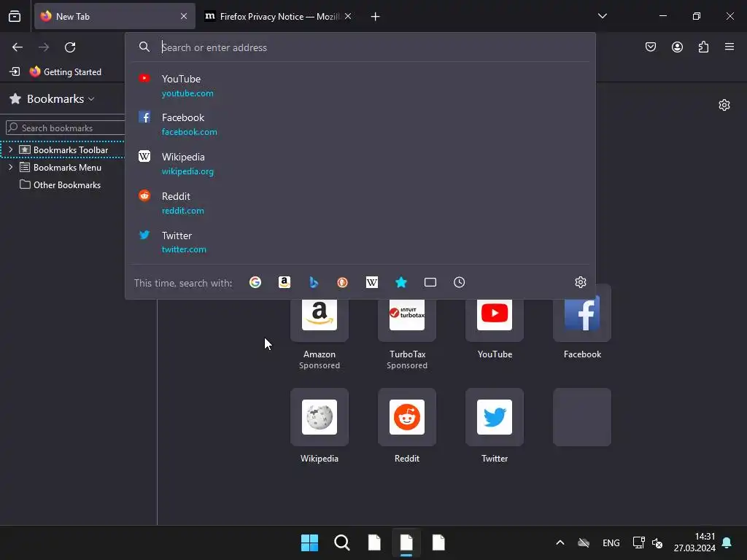Click the Firefox View icon at top-left
Screen dimensions: 747x560
click(x=15, y=16)
